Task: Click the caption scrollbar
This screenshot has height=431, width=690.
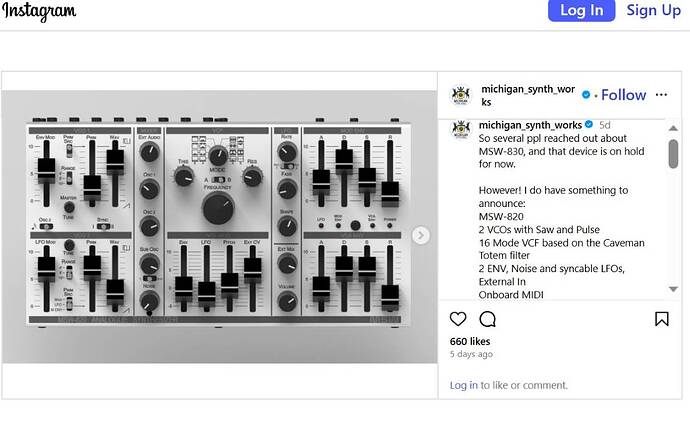Action: (673, 153)
